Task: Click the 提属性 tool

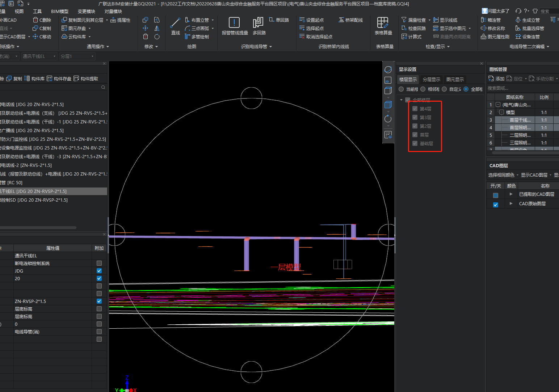Action: pyautogui.click(x=121, y=20)
